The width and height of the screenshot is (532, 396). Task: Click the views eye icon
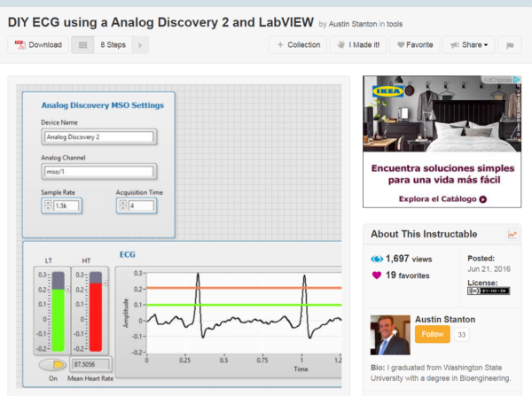point(377,259)
